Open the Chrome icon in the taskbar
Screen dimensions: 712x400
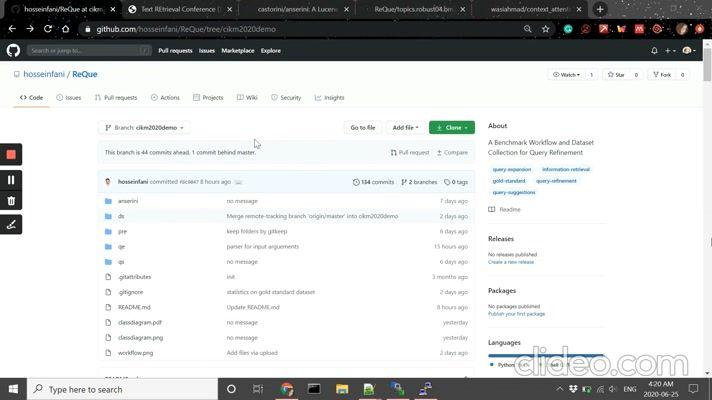tap(287, 389)
